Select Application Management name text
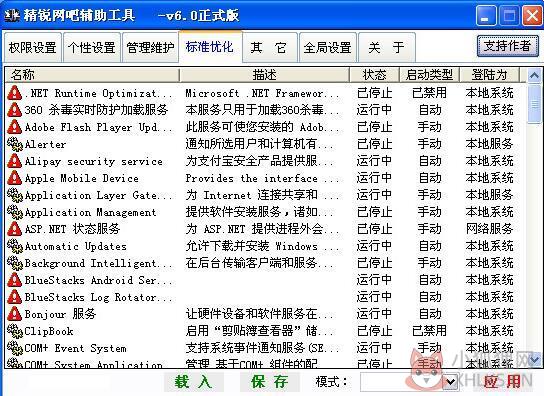Screen dimensions: 544x396 click(x=91, y=212)
